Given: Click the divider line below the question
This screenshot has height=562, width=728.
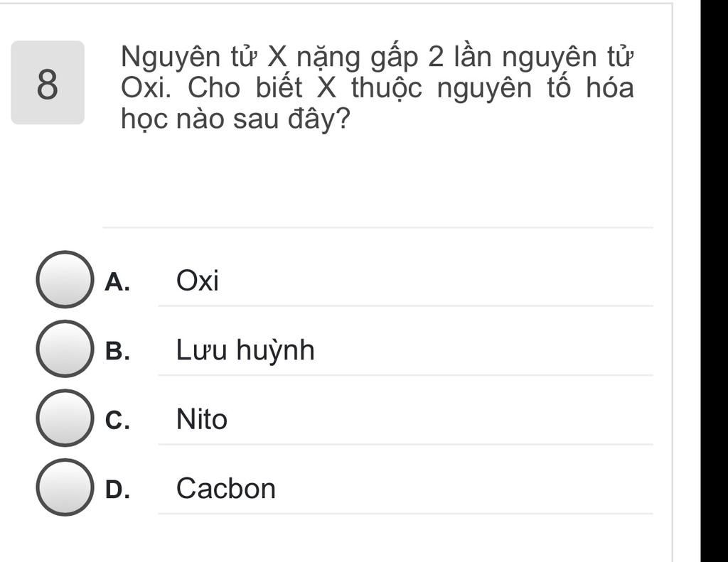Looking at the screenshot, I should coord(378,227).
